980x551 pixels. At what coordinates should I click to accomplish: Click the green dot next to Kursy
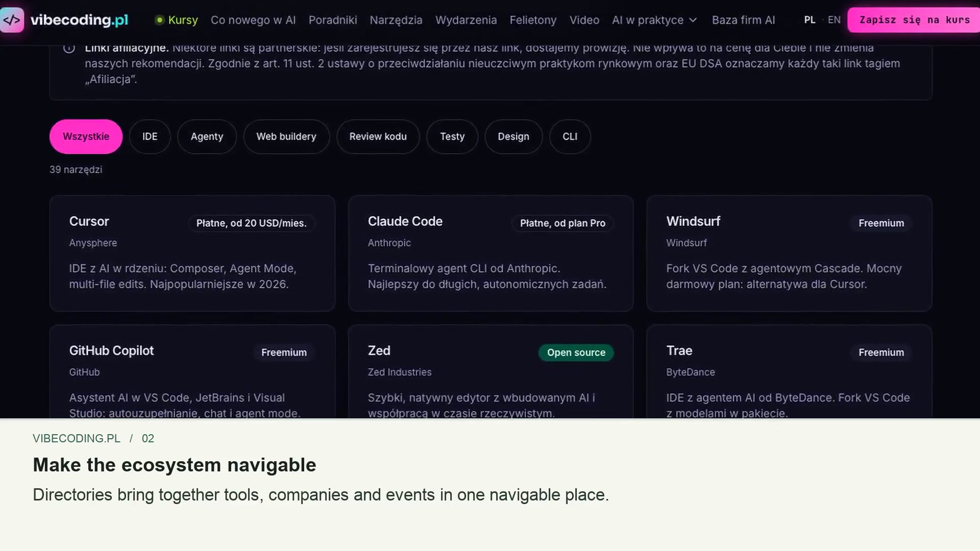pos(160,20)
